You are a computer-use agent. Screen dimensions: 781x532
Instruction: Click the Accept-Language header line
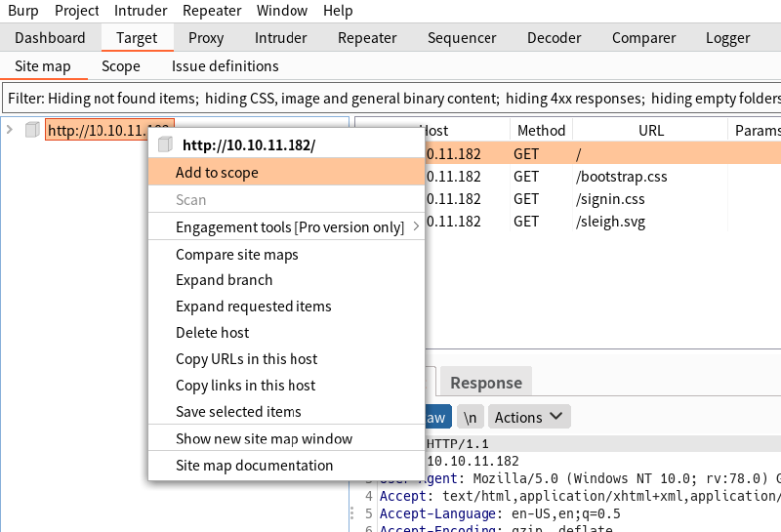click(x=500, y=513)
